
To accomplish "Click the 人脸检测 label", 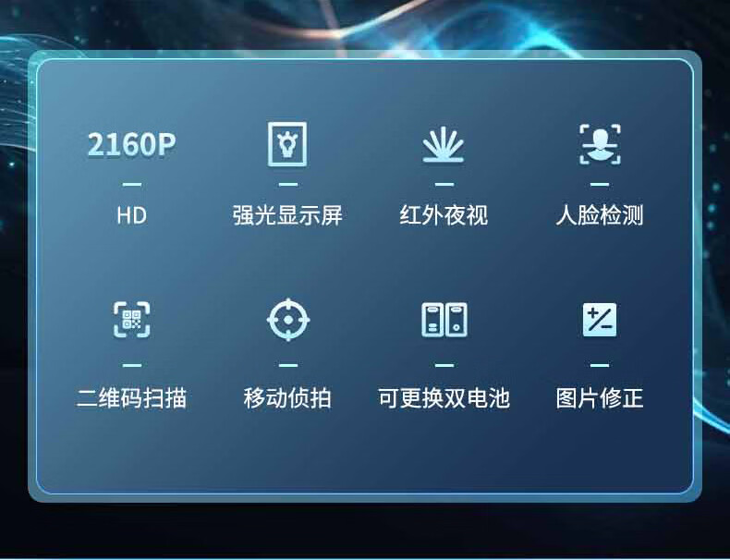I will click(600, 215).
